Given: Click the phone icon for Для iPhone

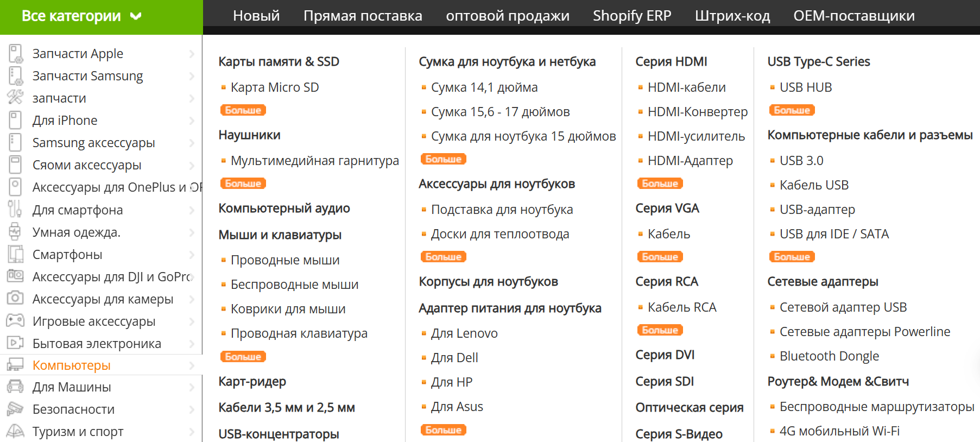Looking at the screenshot, I should 15,121.
